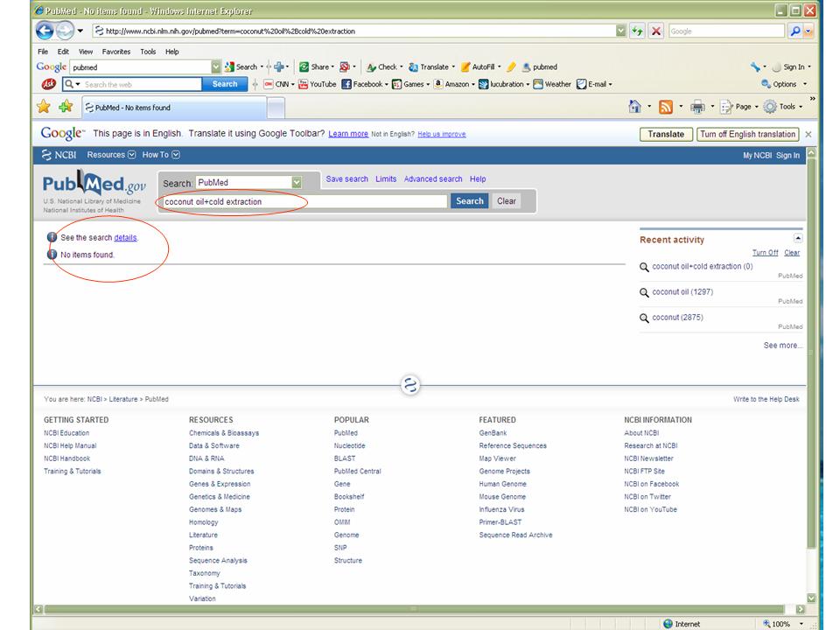Open the Tools menu in the menu bar
The height and width of the screenshot is (630, 840).
(x=148, y=52)
